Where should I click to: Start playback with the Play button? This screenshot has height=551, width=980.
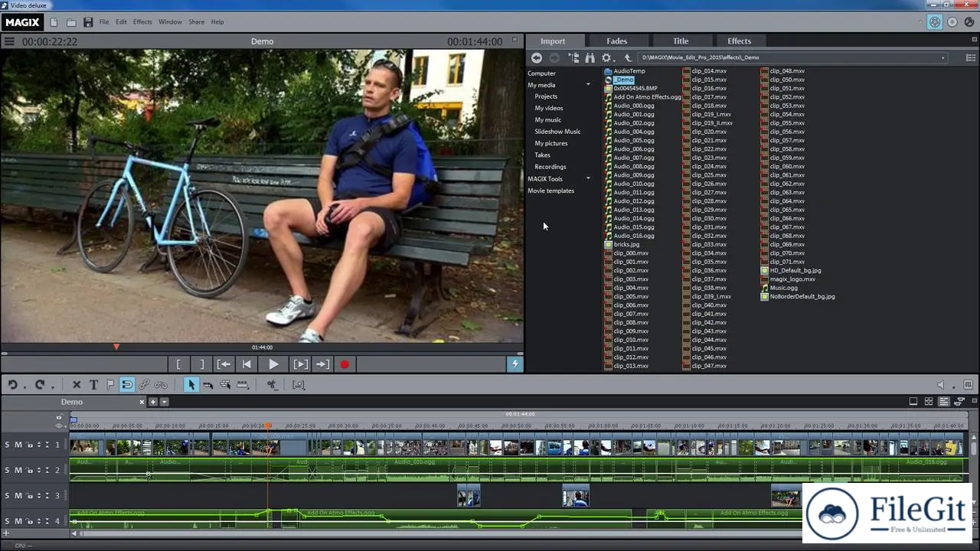click(273, 364)
